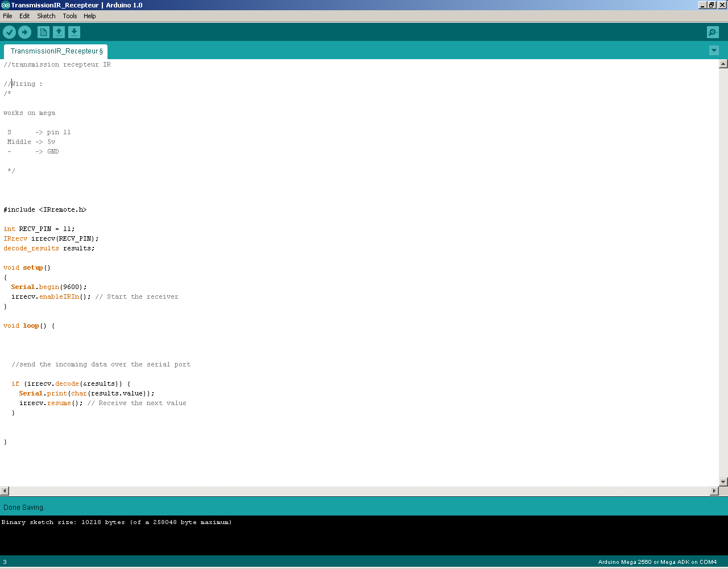Open a sketch with up-arrow icon
The width and height of the screenshot is (728, 569).
pos(59,32)
